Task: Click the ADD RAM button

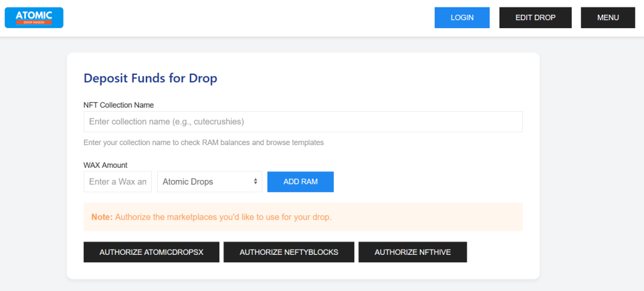Action: tap(301, 182)
